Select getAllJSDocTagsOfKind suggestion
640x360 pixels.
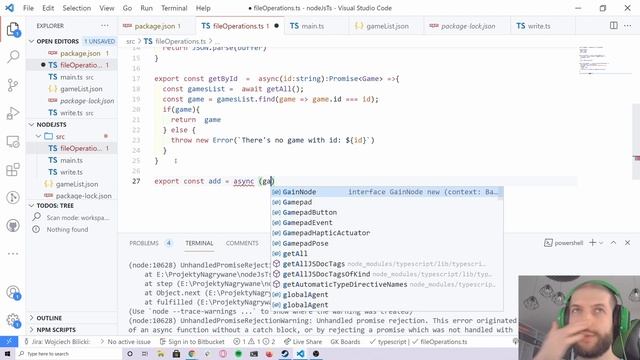click(387, 274)
